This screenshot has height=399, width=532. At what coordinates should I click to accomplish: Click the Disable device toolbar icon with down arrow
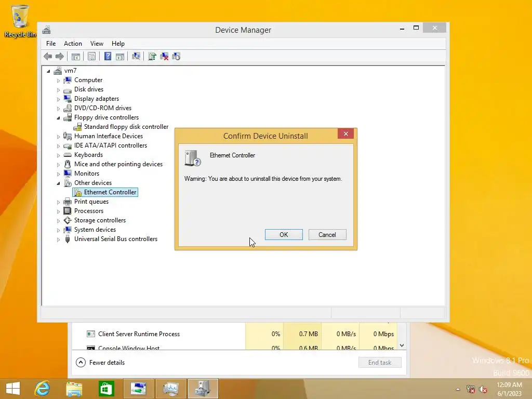[176, 56]
